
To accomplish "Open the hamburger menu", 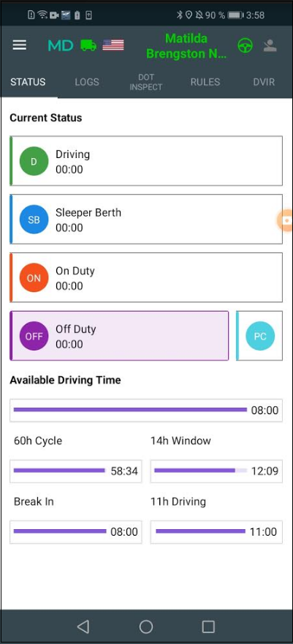I will coord(19,45).
